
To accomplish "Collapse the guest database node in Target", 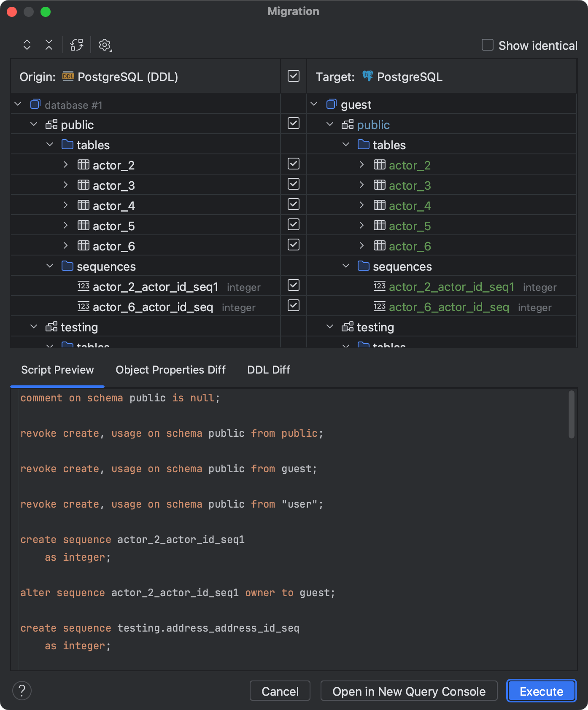I will (314, 104).
